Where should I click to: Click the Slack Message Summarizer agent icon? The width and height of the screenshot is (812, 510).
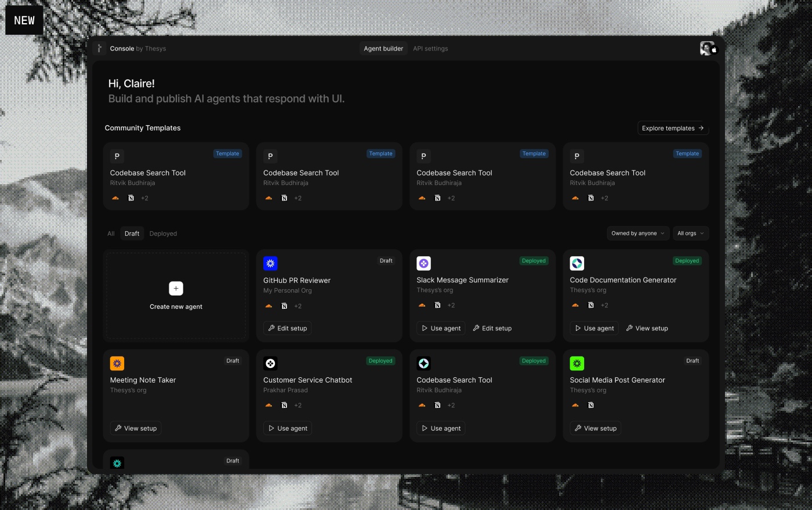[x=423, y=264]
